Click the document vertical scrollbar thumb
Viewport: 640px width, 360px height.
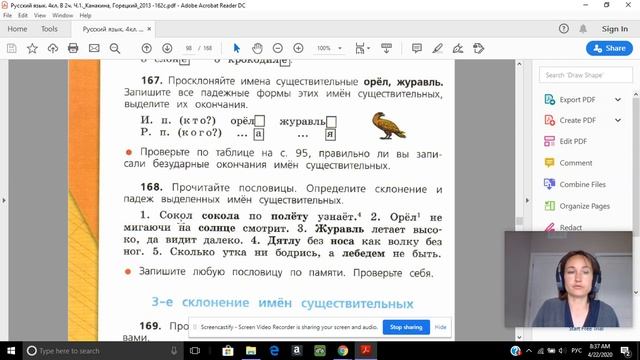pos(519,221)
